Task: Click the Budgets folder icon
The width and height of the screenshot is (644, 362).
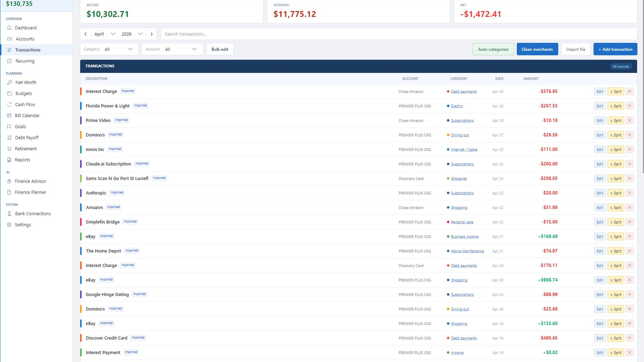Action: pyautogui.click(x=9, y=93)
